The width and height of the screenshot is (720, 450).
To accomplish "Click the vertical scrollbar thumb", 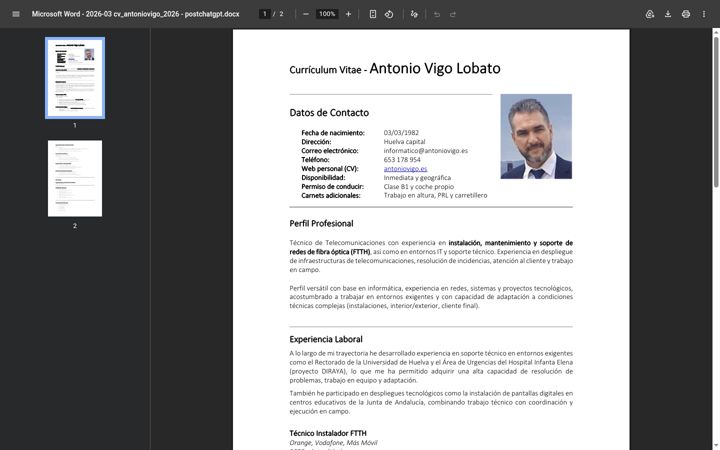I will [716, 112].
